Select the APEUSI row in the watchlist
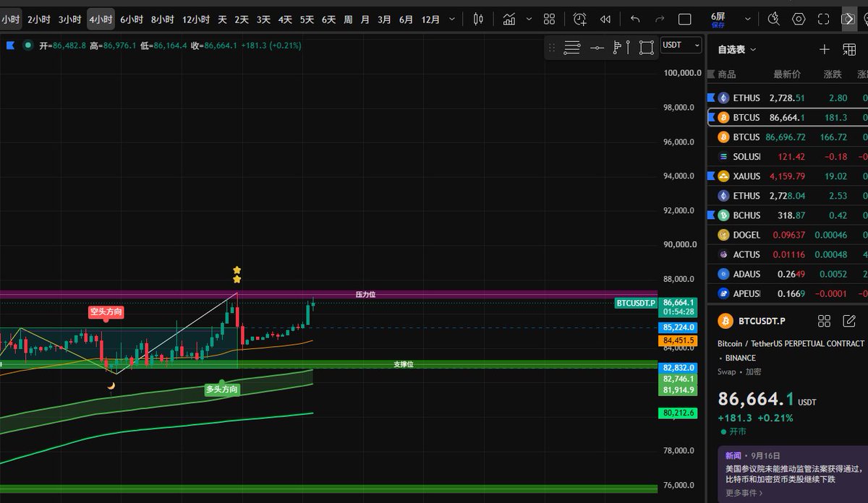 point(788,293)
